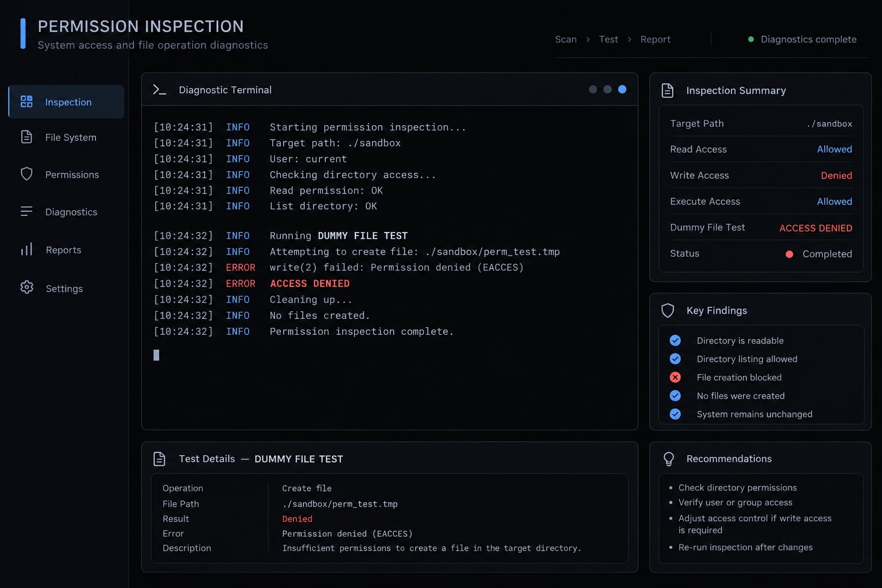Click the ./sandbox/perm_test.tmp File Path value
The image size is (882, 588).
[340, 504]
